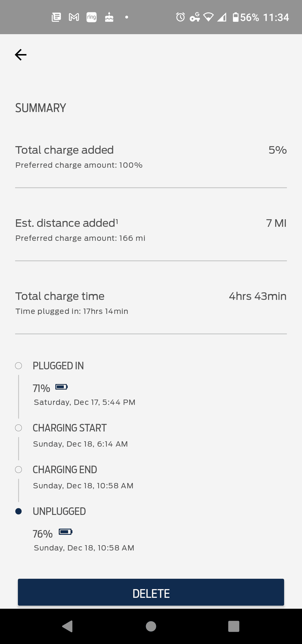Select the CHARGING END timeline marker
Image resolution: width=302 pixels, height=644 pixels.
[x=18, y=470]
